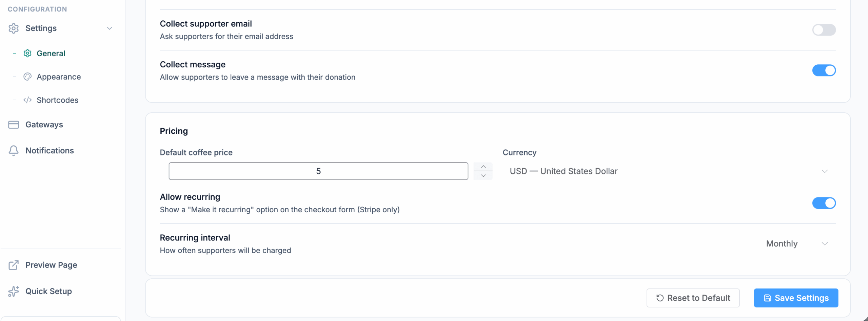The width and height of the screenshot is (868, 321).
Task: Click the General cog icon
Action: pos(27,53)
